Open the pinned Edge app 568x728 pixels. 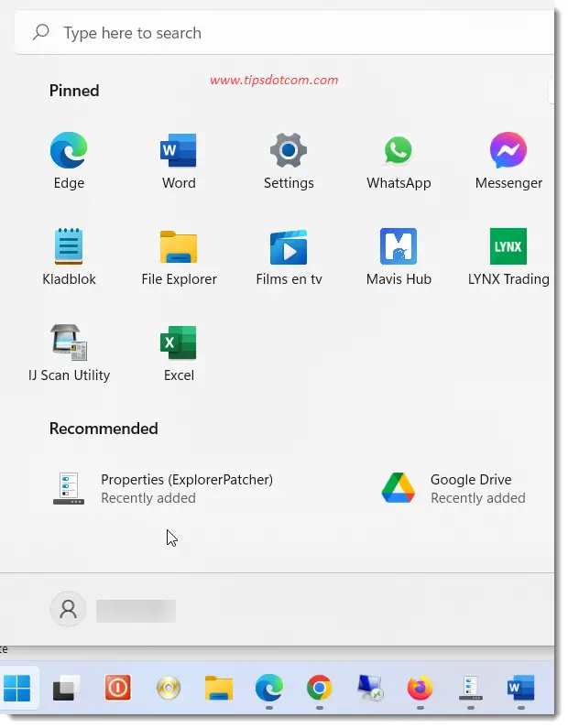[69, 160]
